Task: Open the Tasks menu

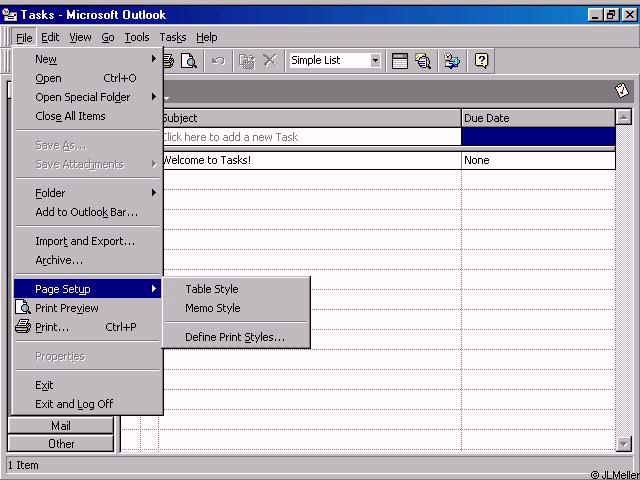Action: (x=173, y=38)
